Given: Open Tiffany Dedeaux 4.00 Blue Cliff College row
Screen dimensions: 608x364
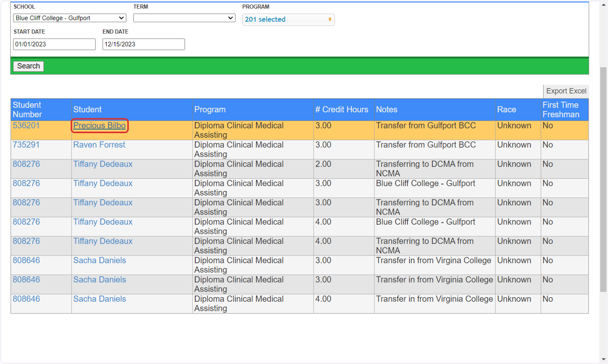Looking at the screenshot, I should click(x=103, y=222).
